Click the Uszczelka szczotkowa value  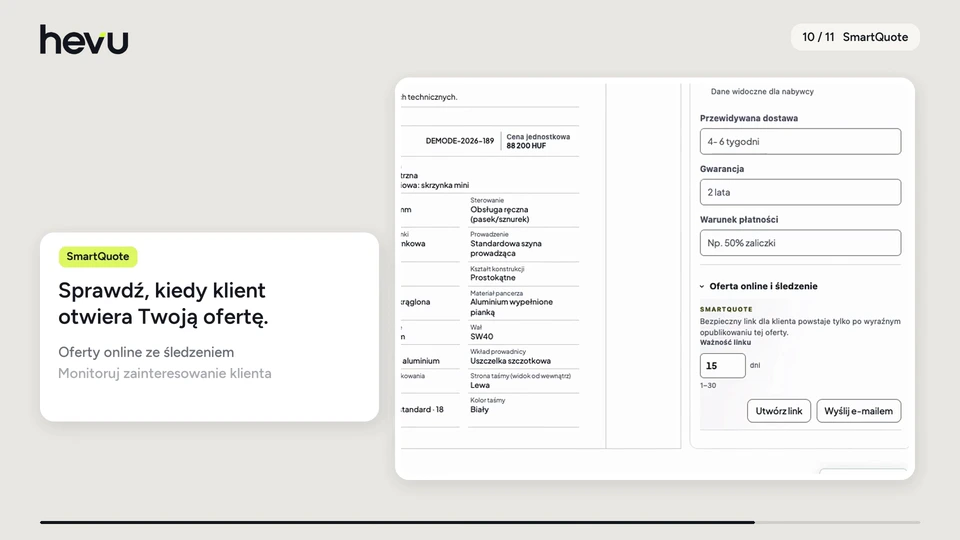(x=510, y=361)
